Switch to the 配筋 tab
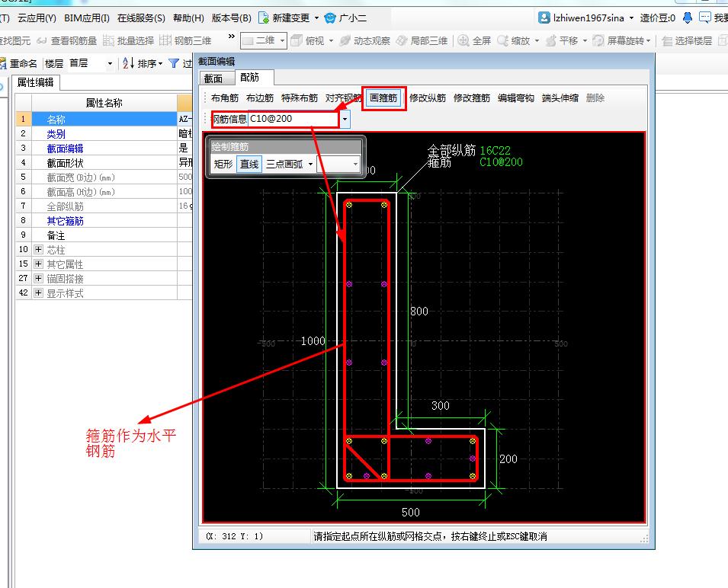This screenshot has height=588, width=728. (250, 78)
